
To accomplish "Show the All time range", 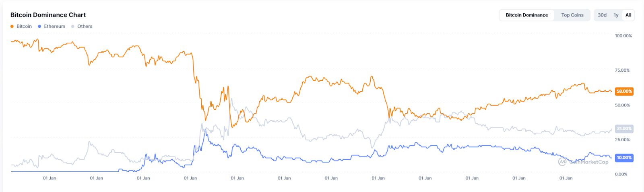I will tap(628, 15).
